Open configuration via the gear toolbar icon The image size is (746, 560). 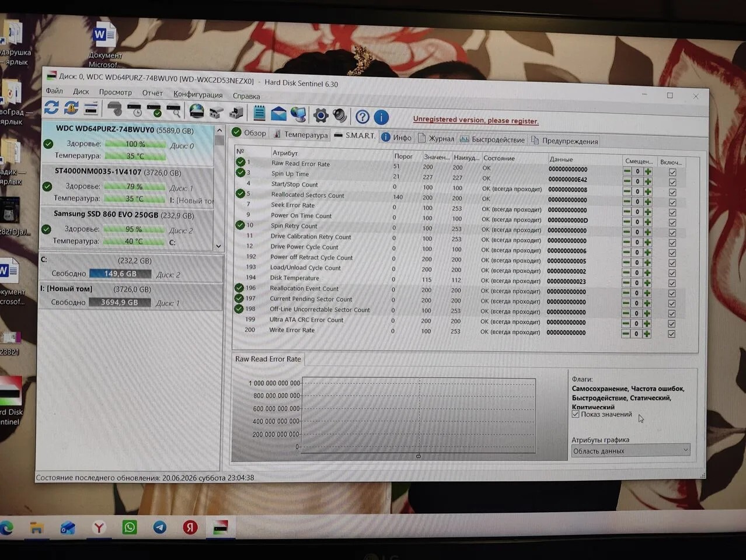click(x=320, y=115)
